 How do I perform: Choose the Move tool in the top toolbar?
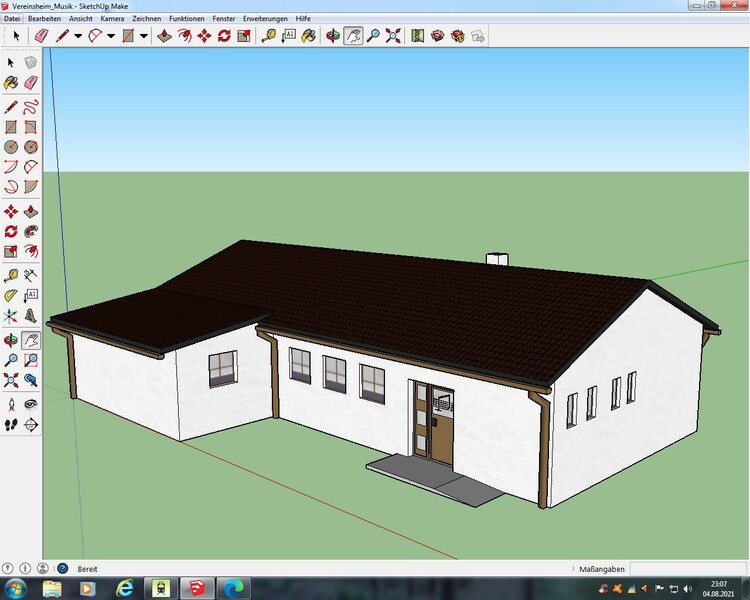coord(204,36)
